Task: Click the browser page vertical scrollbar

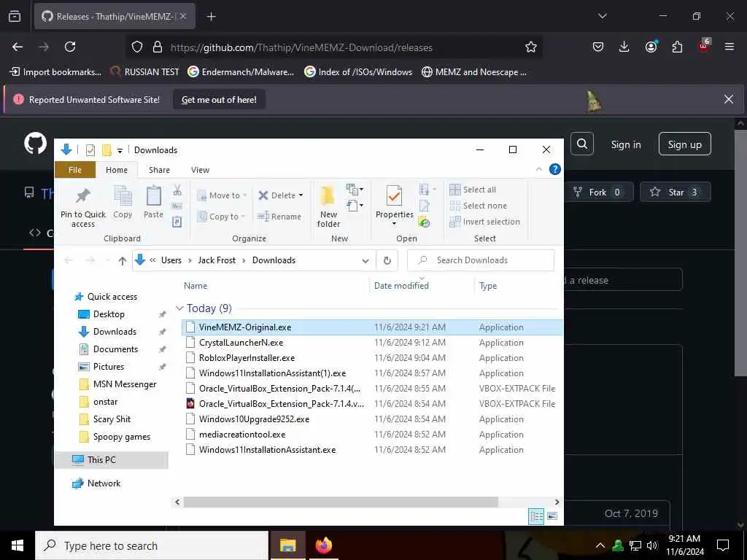Action: tap(740, 252)
